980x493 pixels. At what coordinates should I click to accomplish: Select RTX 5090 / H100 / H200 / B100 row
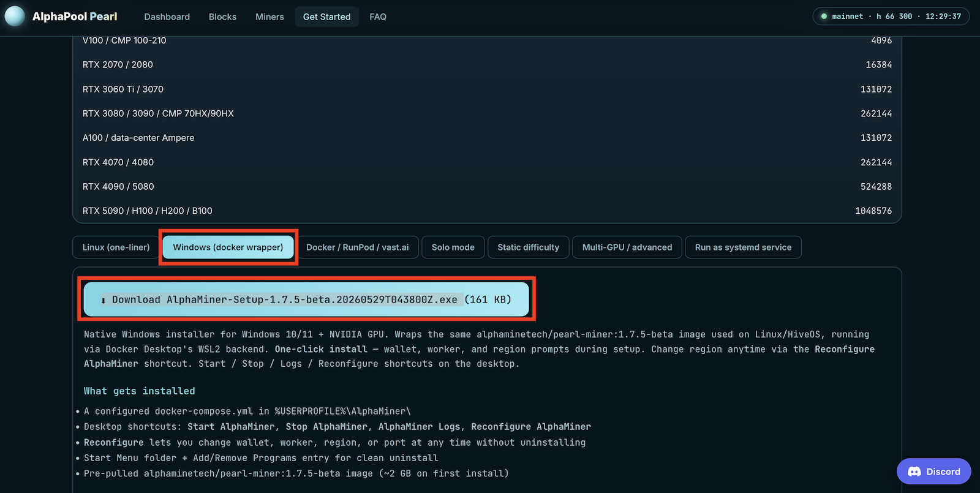tap(487, 211)
